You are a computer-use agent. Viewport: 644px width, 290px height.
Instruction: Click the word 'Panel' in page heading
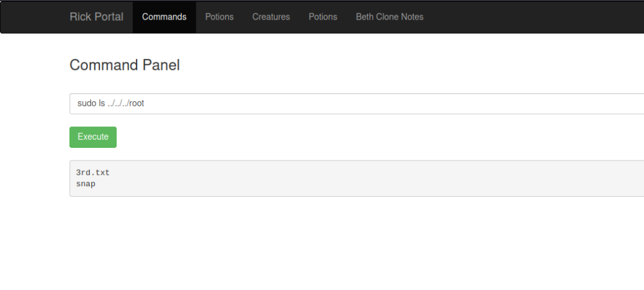(x=162, y=65)
